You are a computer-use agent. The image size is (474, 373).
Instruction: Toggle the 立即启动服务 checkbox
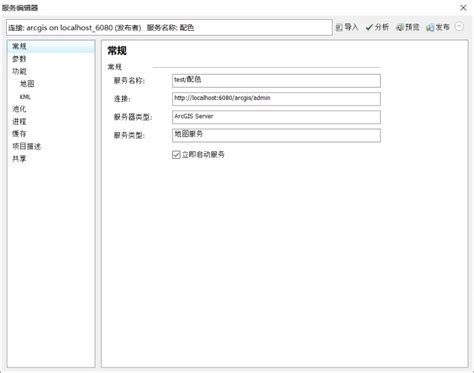[176, 155]
